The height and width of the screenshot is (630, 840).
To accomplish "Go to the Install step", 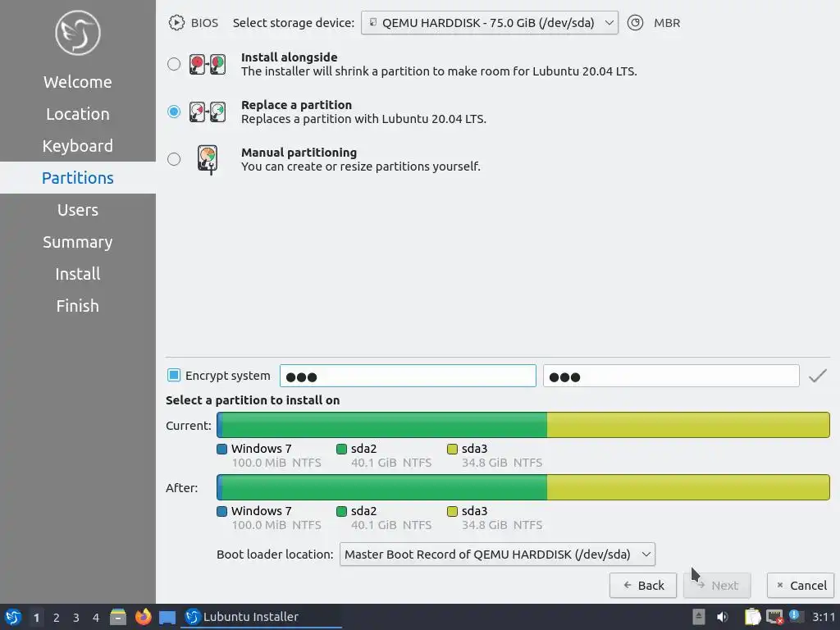I will (78, 274).
